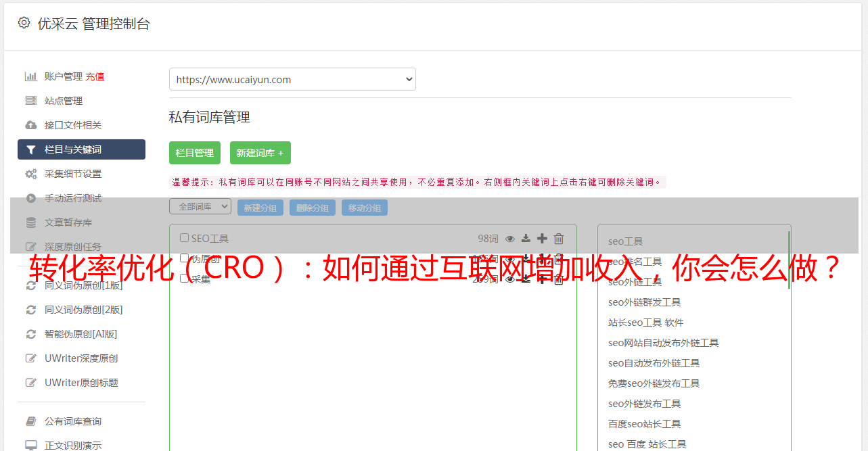Delete SEO工具 library via trash icon
The image size is (868, 451).
(x=559, y=239)
